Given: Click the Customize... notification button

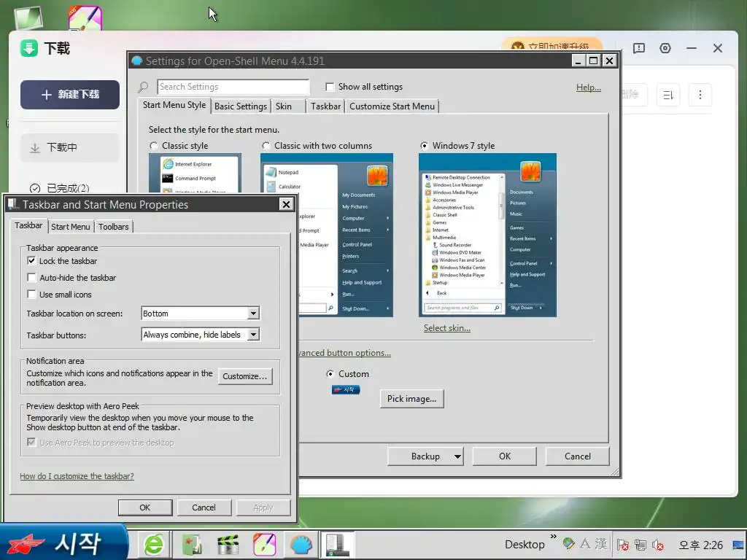Looking at the screenshot, I should tap(245, 376).
